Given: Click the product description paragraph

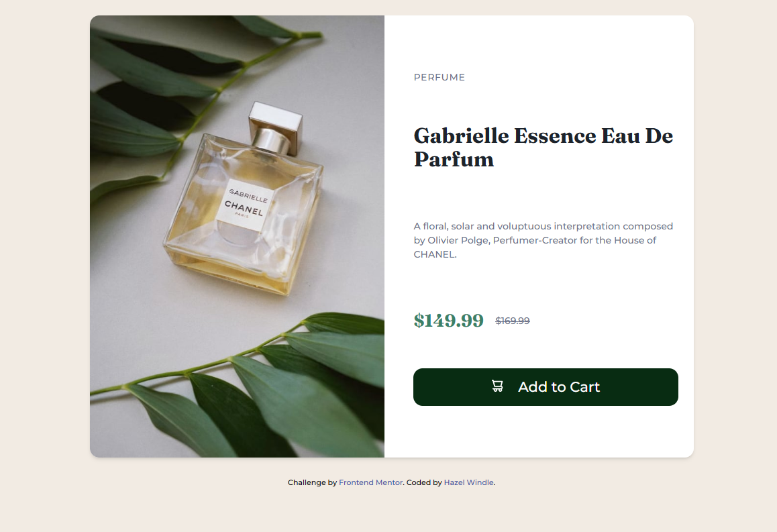Looking at the screenshot, I should coord(543,240).
